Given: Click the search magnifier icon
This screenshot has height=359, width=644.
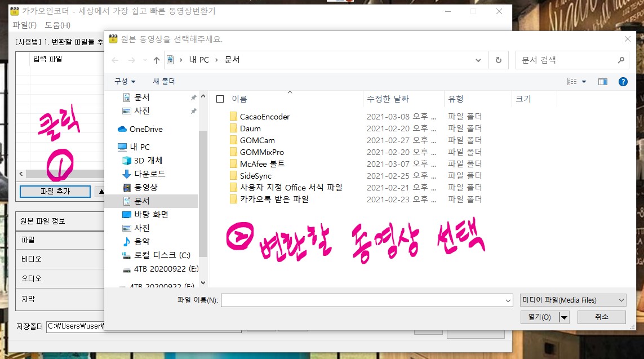Looking at the screenshot, I should (620, 60).
